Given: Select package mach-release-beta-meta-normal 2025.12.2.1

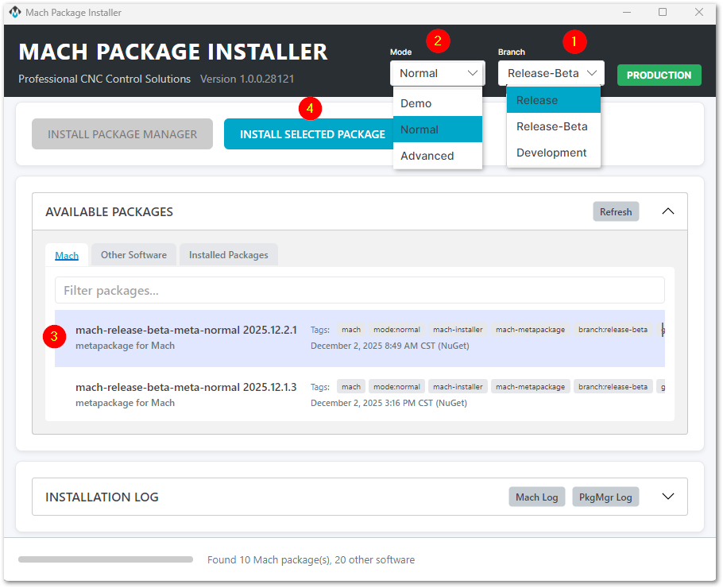Looking at the screenshot, I should coord(360,338).
